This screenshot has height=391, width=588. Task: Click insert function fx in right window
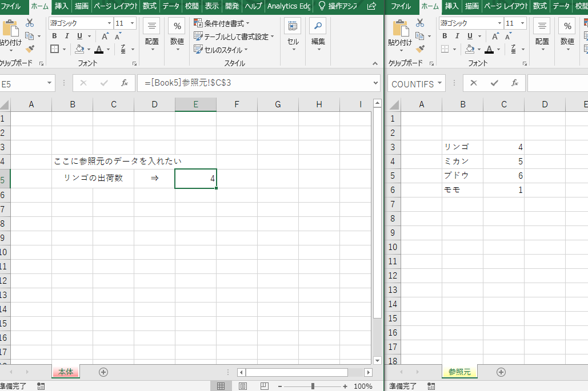pos(515,83)
